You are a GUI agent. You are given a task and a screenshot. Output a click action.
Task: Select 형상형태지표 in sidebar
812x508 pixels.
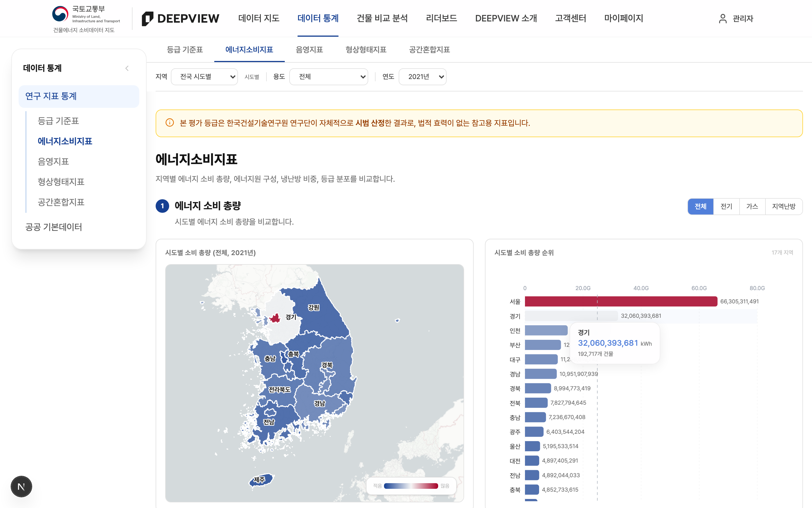[61, 182]
